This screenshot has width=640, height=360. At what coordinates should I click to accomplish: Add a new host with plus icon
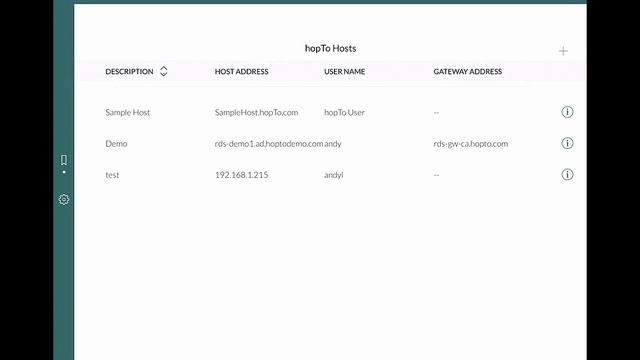563,51
